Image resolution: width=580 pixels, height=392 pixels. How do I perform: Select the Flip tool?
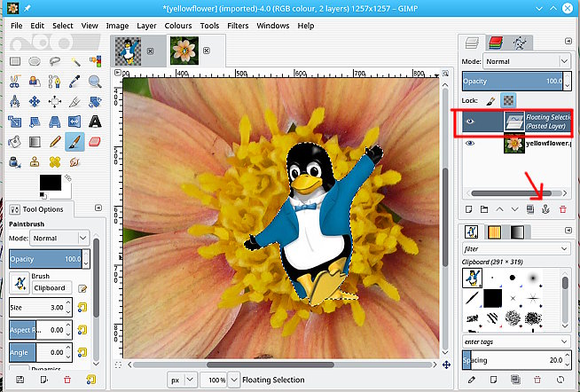click(75, 122)
